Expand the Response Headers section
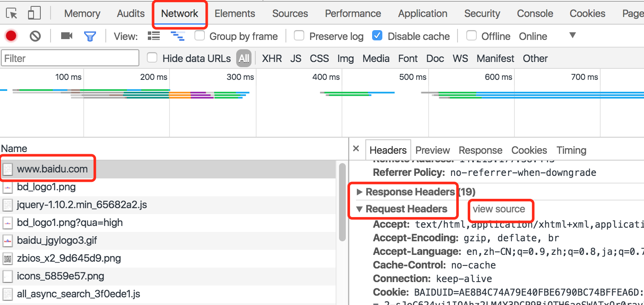Image resolution: width=644 pixels, height=305 pixels. pyautogui.click(x=360, y=192)
